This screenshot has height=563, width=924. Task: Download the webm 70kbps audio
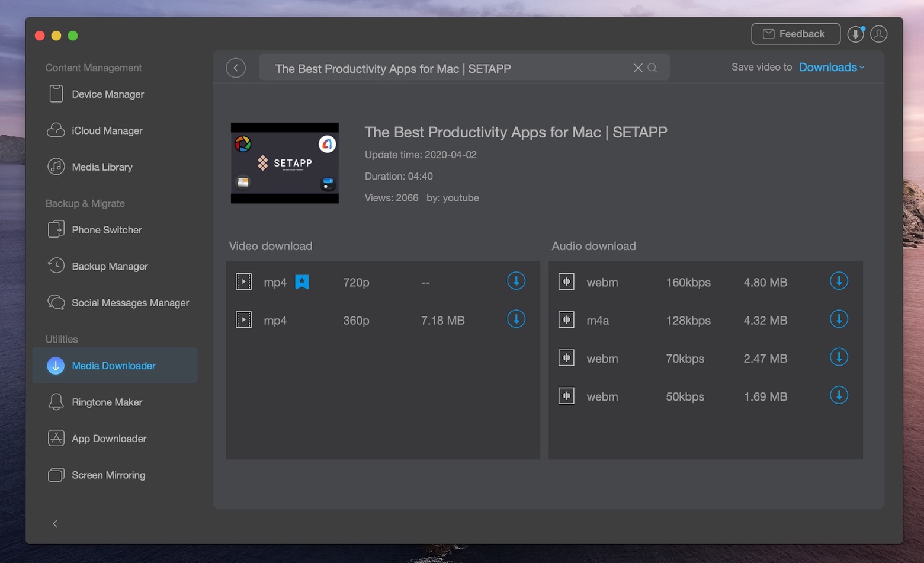tap(839, 357)
